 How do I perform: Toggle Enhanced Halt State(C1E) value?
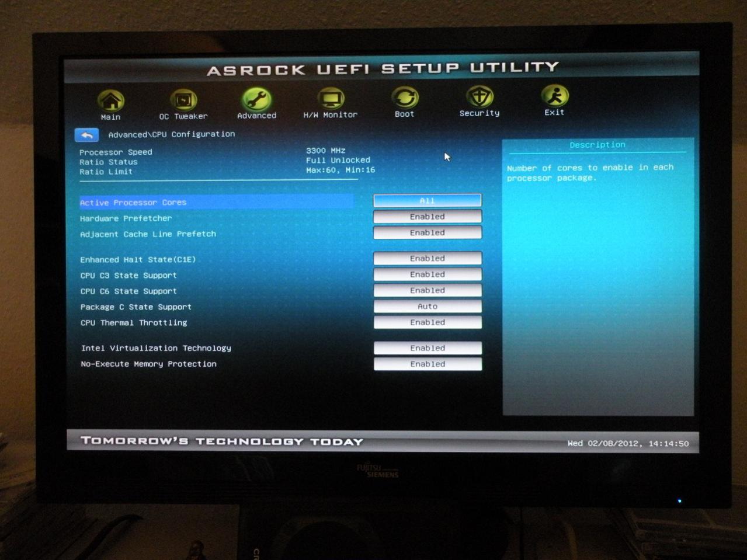(428, 258)
